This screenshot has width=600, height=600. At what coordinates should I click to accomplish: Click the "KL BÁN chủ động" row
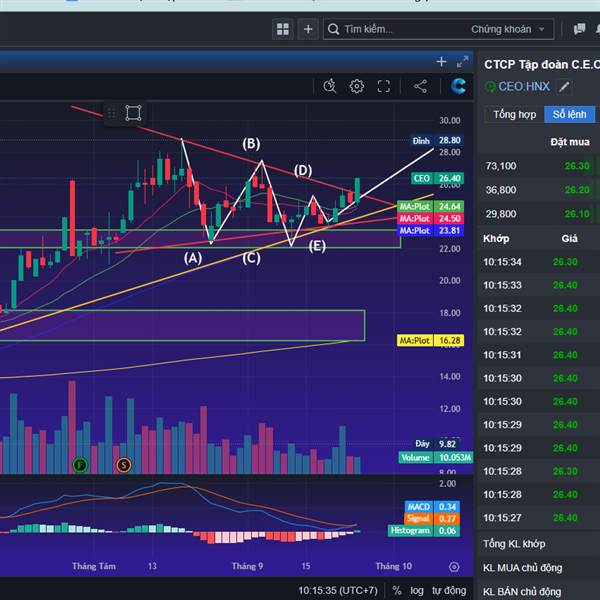click(539, 592)
